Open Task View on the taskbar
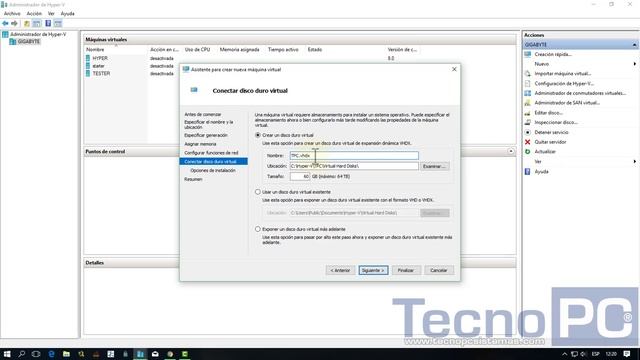 pos(36,354)
